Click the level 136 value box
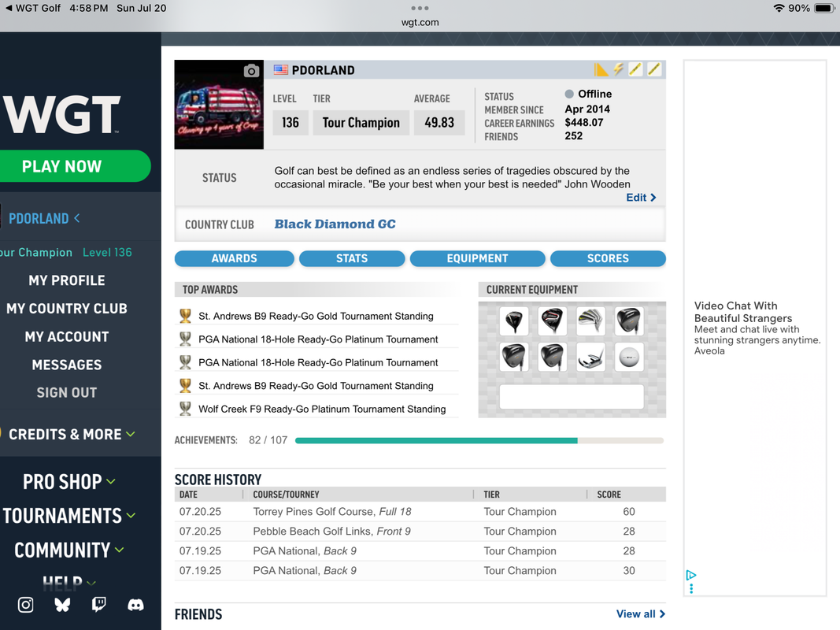Image resolution: width=840 pixels, height=630 pixels. [x=290, y=123]
